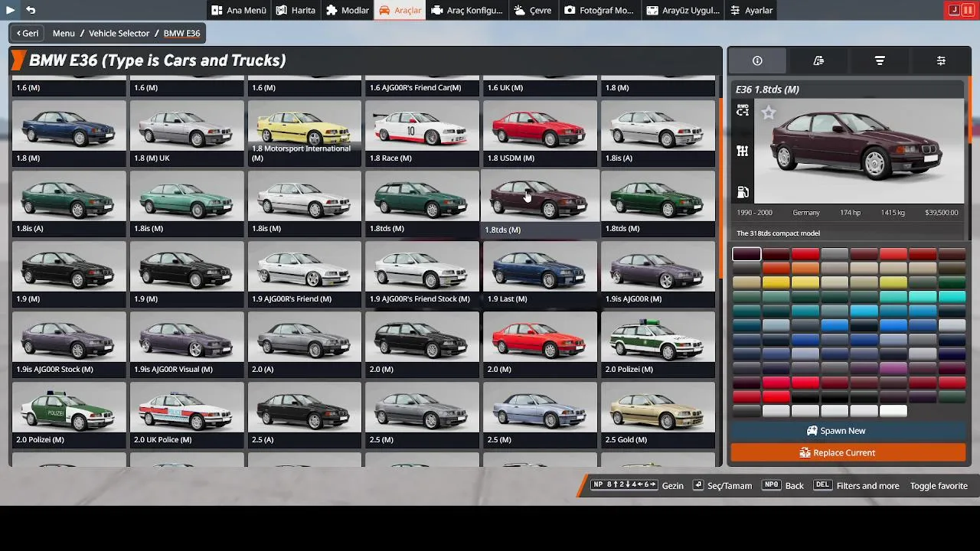
Task: Click the red J icon in the top bar
Action: (x=954, y=10)
